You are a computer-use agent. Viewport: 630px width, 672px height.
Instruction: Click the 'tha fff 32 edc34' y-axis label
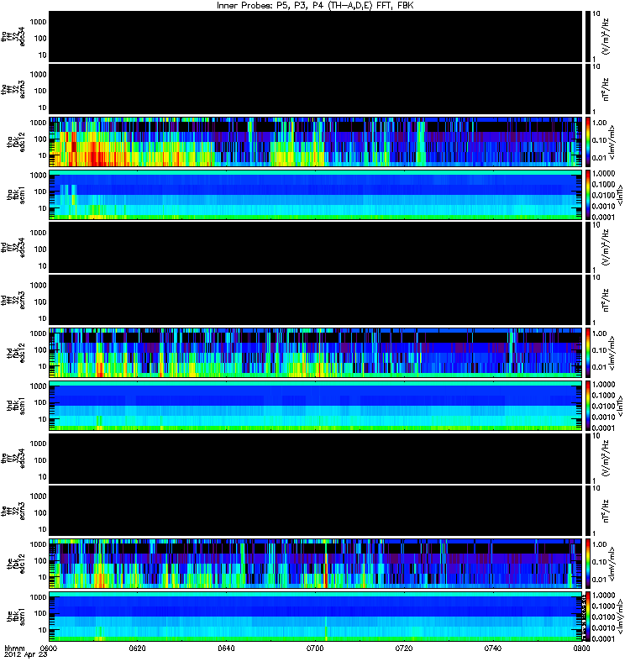click(x=13, y=37)
